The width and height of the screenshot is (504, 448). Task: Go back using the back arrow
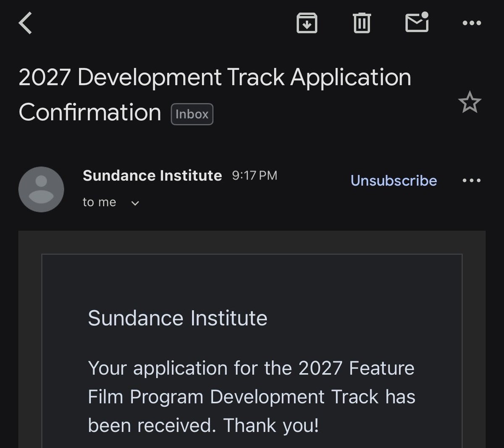click(x=26, y=23)
